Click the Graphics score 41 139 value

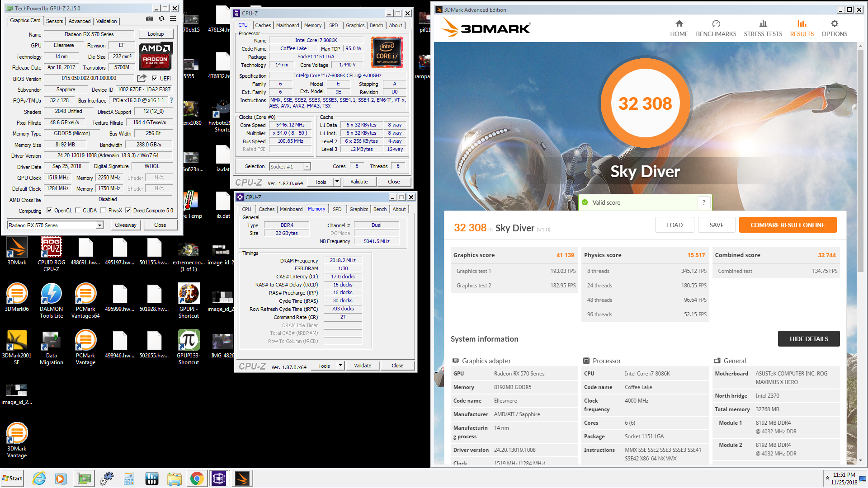point(565,255)
